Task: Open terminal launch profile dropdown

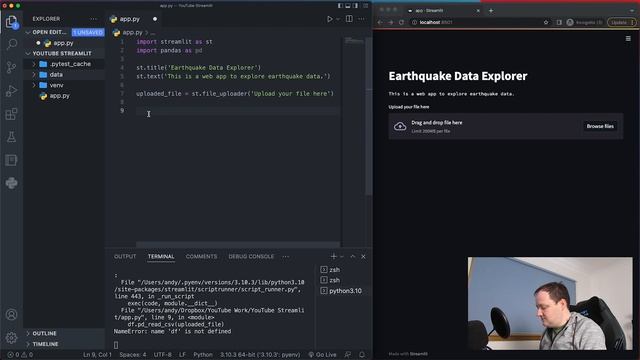Action: tap(342, 256)
